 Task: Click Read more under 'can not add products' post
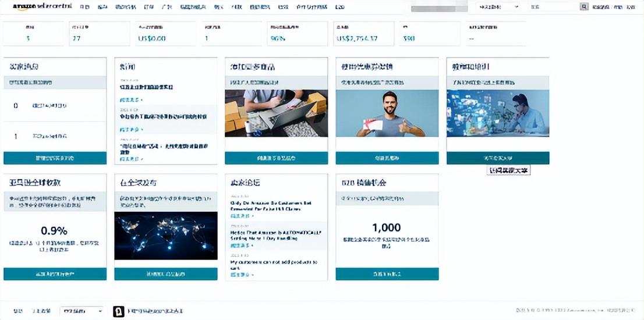pyautogui.click(x=242, y=275)
